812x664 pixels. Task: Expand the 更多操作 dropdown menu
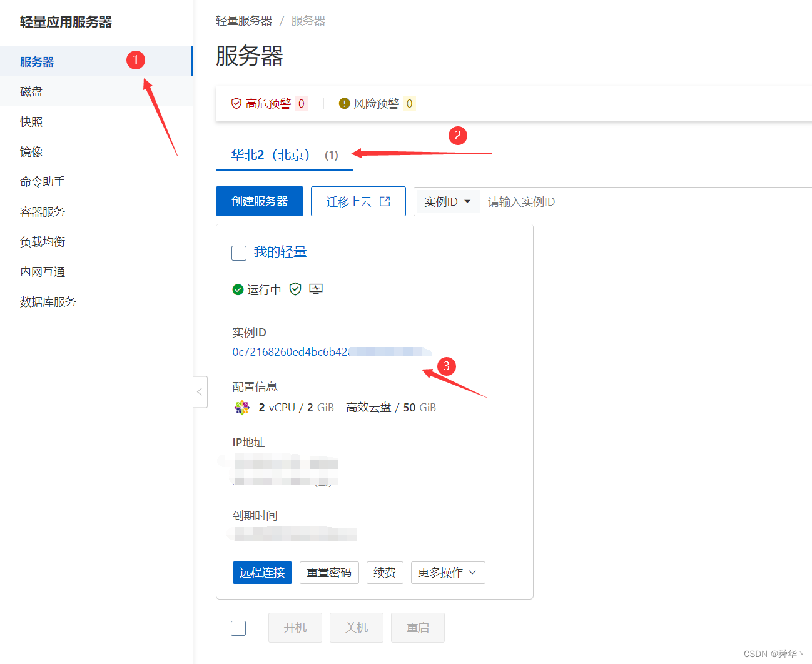[448, 572]
